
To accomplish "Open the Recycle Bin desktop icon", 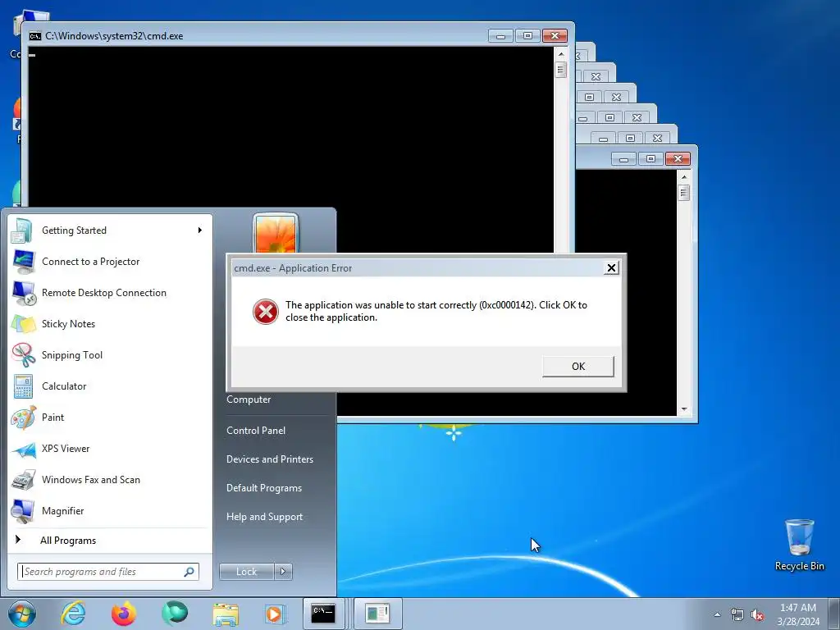I will point(799,545).
